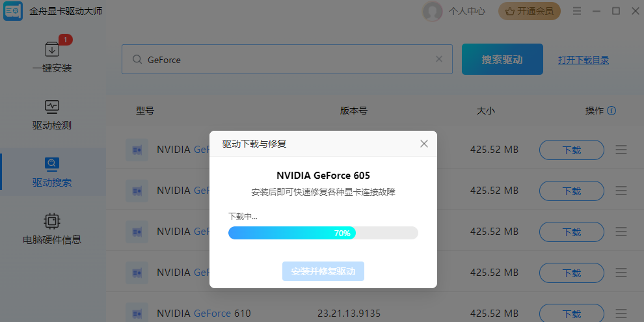The image size is (644, 322).
Task: Open more-options menu icon in first row
Action: [621, 150]
